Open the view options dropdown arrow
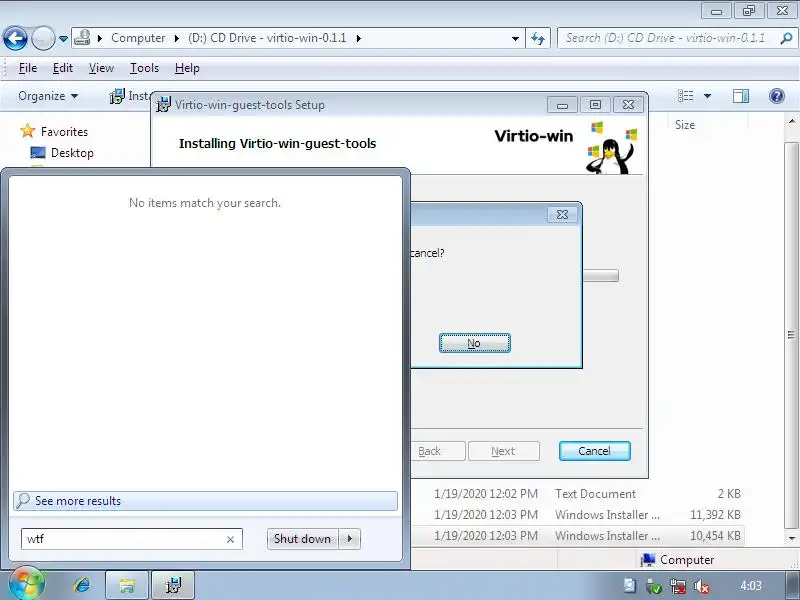Screen dimensions: 800x600 point(707,96)
